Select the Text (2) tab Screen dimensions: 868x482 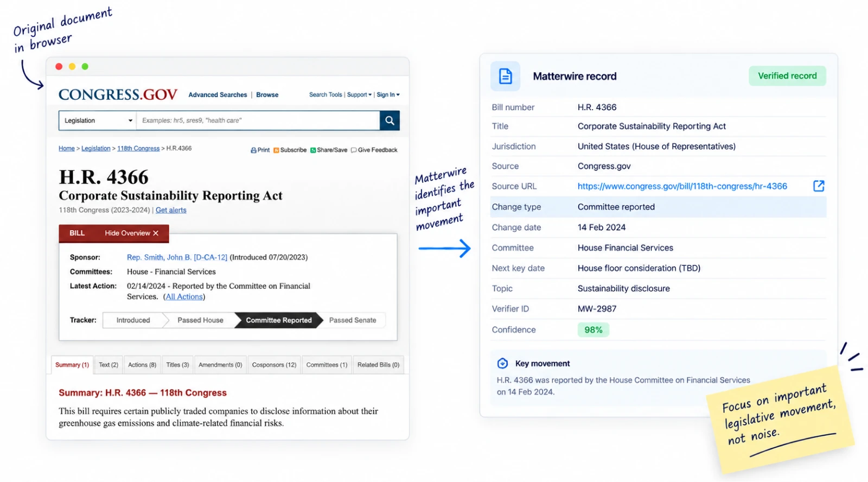108,365
